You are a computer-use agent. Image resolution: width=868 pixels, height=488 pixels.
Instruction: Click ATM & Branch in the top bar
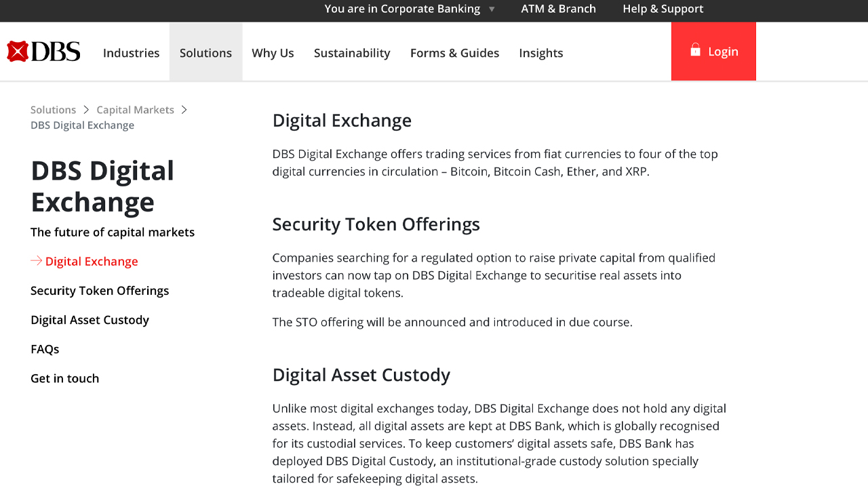pos(558,9)
